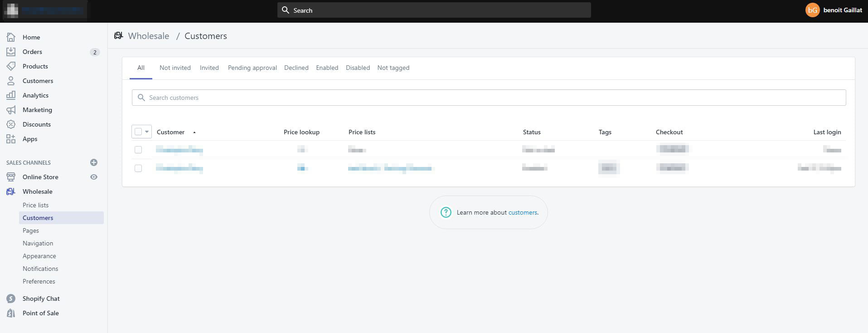This screenshot has width=868, height=333.
Task: Open the second customer name link
Action: (179, 168)
